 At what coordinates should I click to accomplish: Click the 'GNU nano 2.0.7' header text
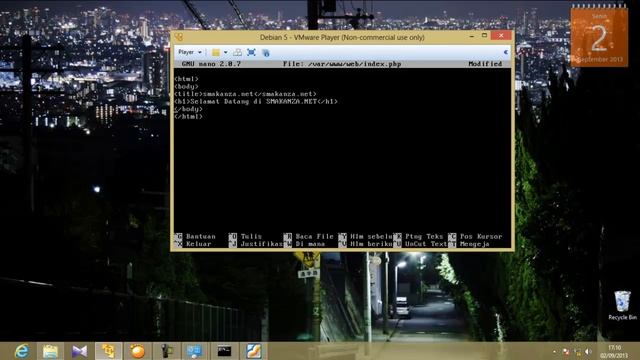pyautogui.click(x=211, y=64)
